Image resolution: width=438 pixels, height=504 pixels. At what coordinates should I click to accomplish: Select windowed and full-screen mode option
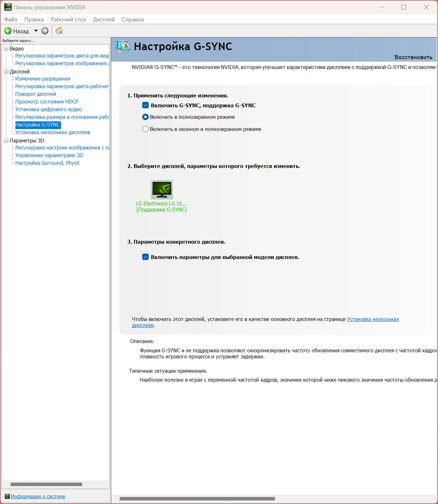pyautogui.click(x=145, y=129)
